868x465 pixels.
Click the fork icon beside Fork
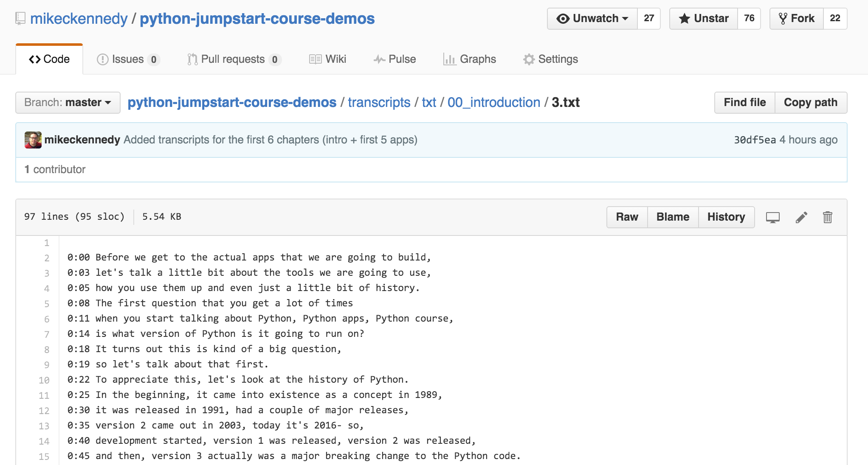click(783, 18)
